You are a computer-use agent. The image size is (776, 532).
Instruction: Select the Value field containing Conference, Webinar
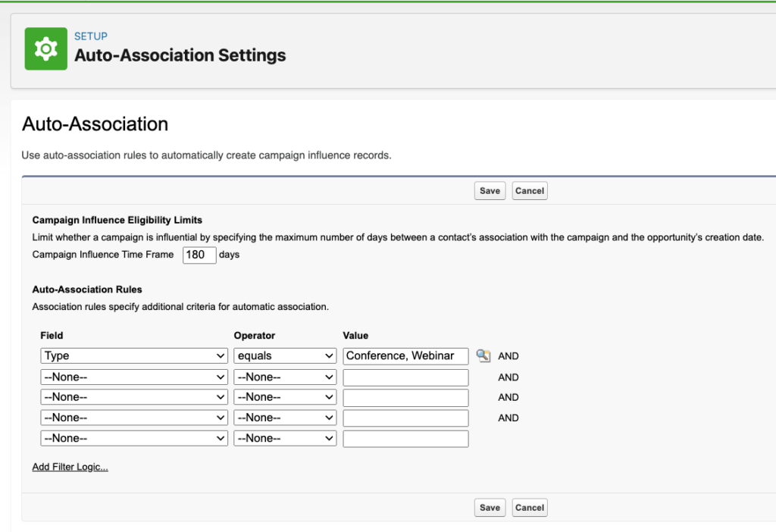click(405, 355)
